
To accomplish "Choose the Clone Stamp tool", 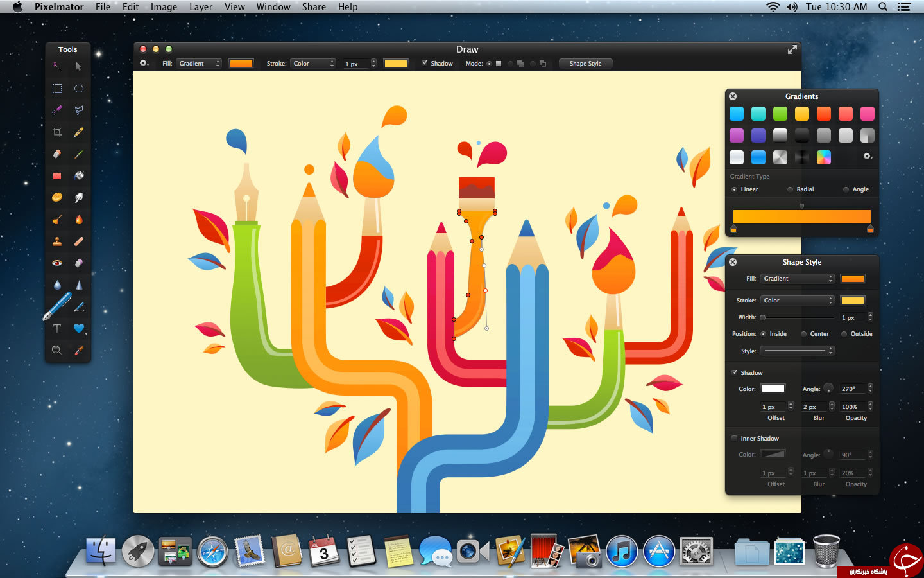I will pyautogui.click(x=57, y=241).
